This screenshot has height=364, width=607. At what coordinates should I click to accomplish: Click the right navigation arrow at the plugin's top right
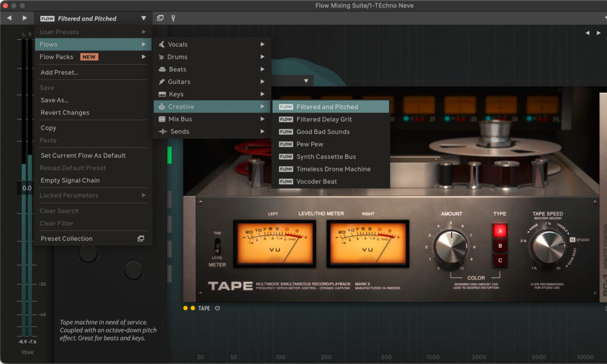coord(599,33)
